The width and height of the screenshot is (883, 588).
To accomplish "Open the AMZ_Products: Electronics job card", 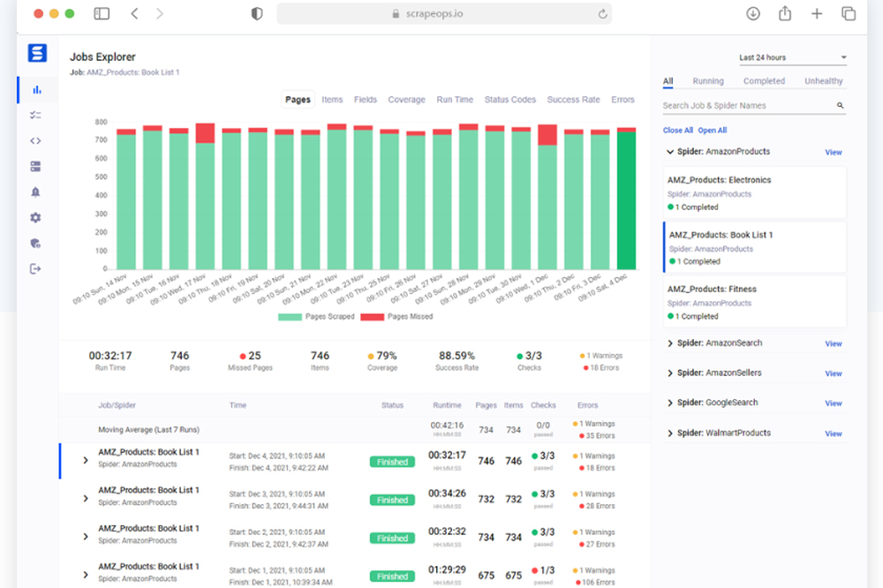I will click(x=755, y=192).
